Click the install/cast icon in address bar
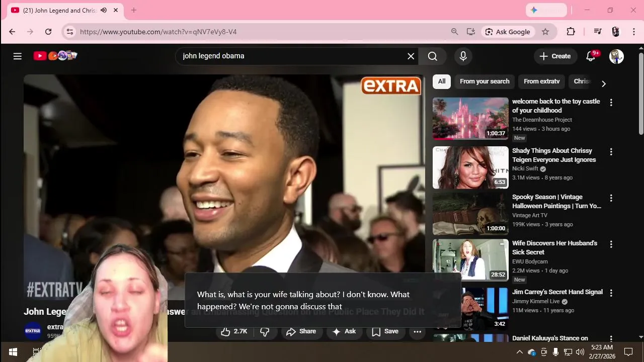This screenshot has height=362, width=644. pyautogui.click(x=471, y=32)
